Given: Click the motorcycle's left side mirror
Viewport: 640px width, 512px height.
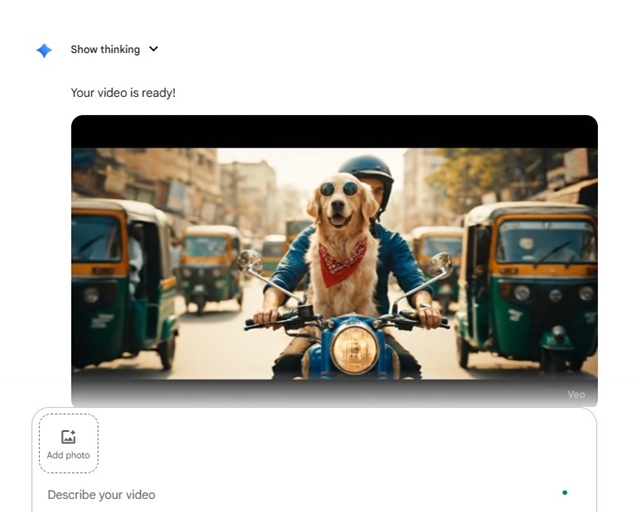Looking at the screenshot, I should [x=250, y=262].
